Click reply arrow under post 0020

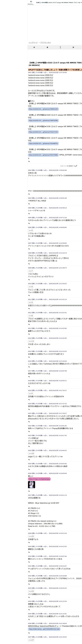[x=29, y=409]
